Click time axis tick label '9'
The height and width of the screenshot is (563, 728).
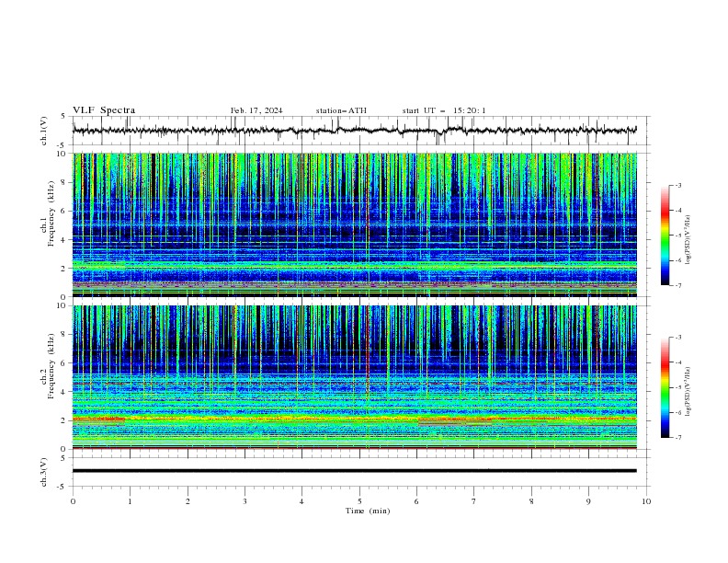click(x=588, y=501)
